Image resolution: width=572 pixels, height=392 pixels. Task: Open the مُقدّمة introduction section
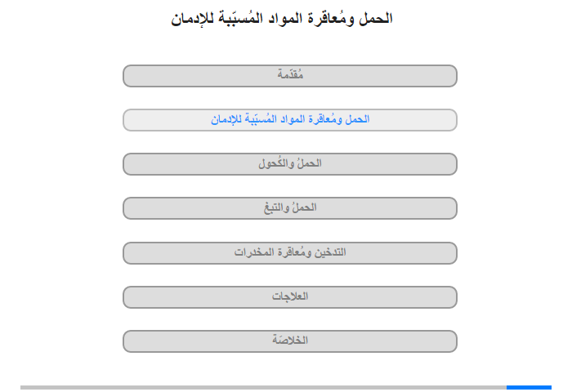(289, 76)
